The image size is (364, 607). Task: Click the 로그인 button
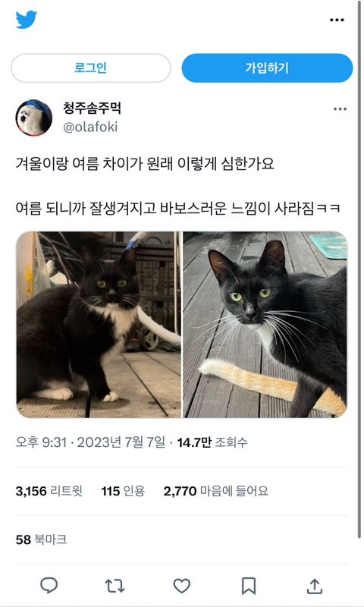tap(90, 68)
